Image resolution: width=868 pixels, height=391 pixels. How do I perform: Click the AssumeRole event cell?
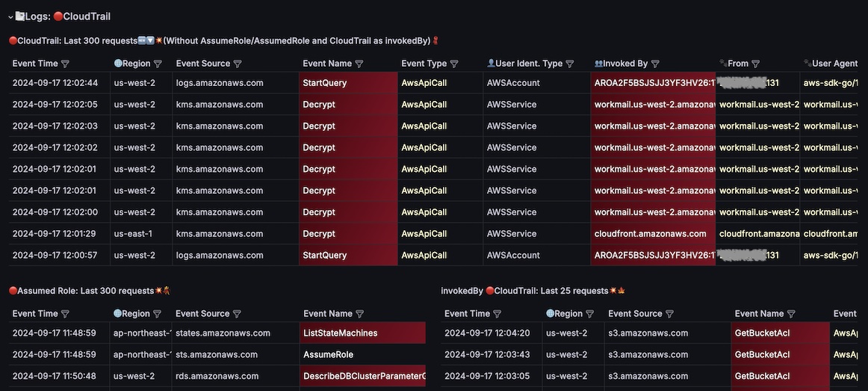[x=363, y=354]
